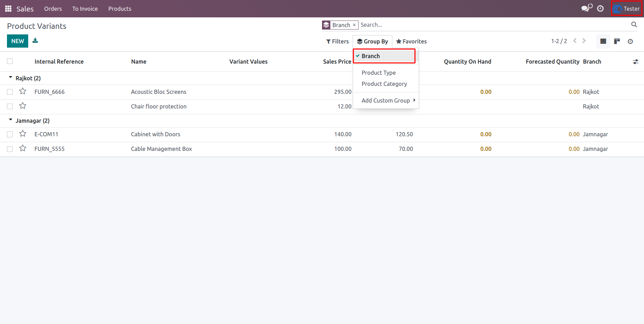This screenshot has width=644, height=324.
Task: Toggle the select-all header checkbox
Action: point(10,61)
